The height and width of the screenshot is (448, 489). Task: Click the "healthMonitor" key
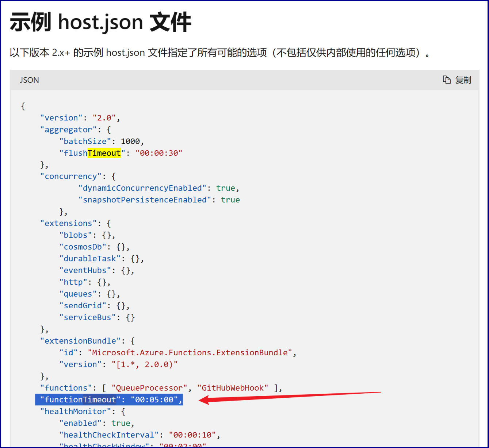pyautogui.click(x=76, y=411)
